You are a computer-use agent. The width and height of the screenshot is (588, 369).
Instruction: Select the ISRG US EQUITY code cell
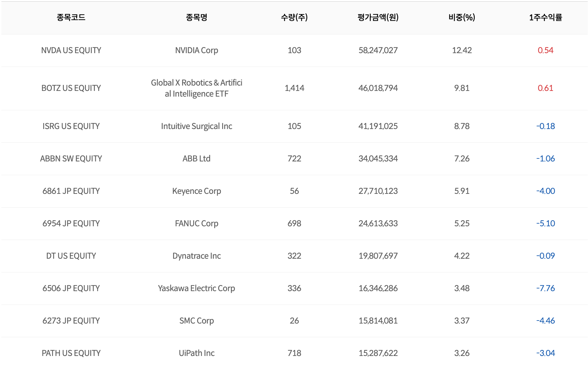point(71,126)
